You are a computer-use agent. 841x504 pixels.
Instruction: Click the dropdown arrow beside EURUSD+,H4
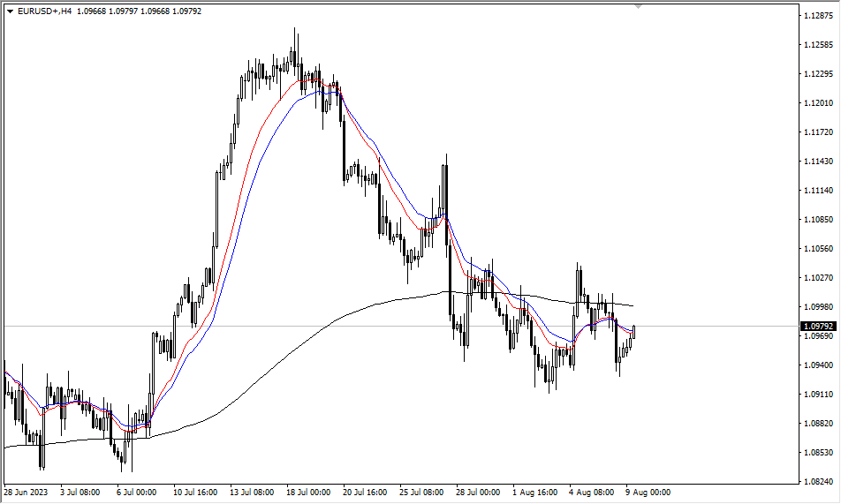tap(10, 11)
